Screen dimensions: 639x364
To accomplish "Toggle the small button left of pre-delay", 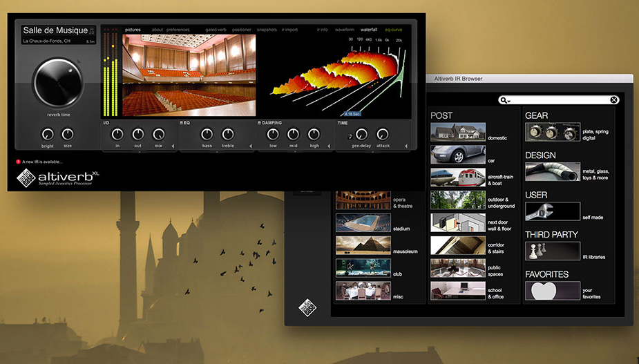I will coord(350,137).
